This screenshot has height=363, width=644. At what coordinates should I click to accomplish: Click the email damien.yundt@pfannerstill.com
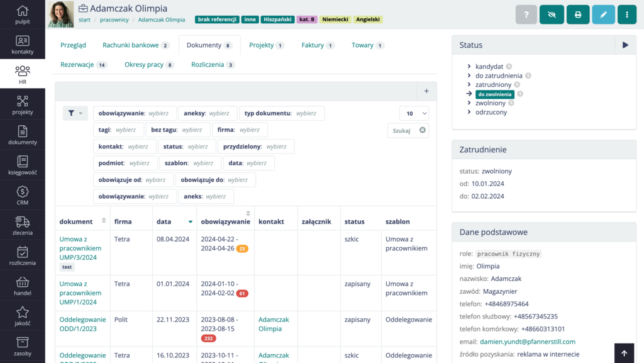pyautogui.click(x=527, y=342)
